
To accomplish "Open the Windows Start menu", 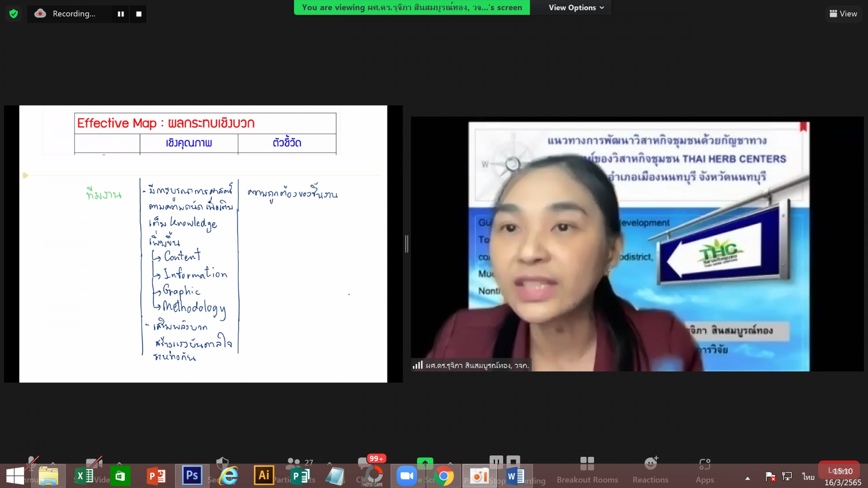I will (15, 476).
